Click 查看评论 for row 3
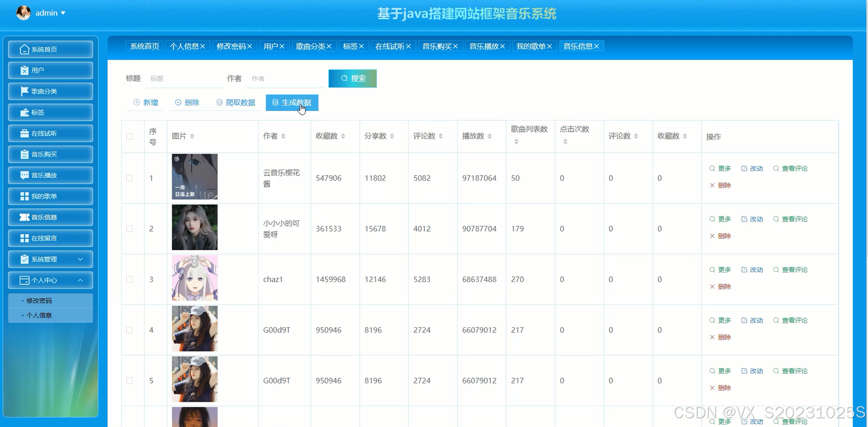 pos(790,270)
